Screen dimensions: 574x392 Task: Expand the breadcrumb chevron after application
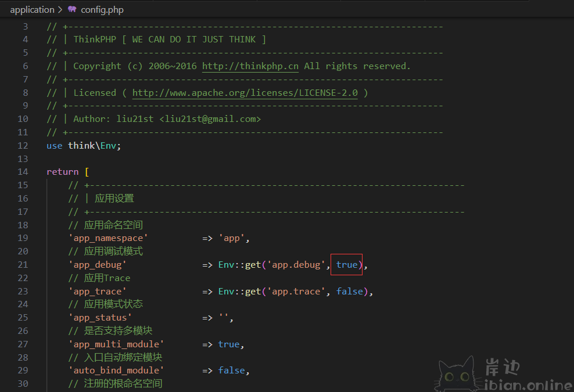(x=60, y=9)
